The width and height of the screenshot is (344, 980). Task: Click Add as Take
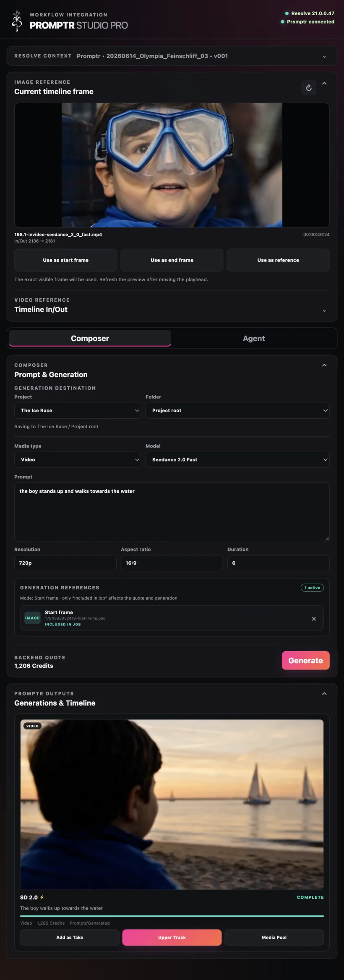tap(70, 937)
